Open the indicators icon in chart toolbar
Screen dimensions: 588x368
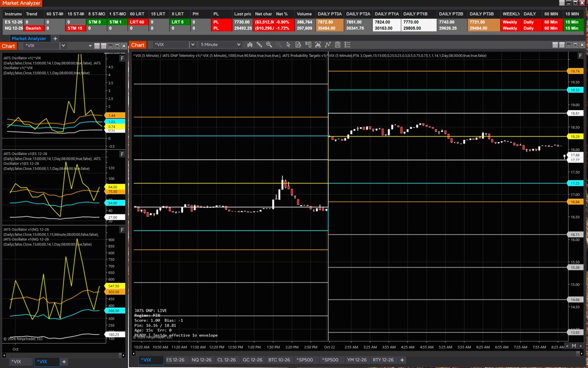[327, 45]
